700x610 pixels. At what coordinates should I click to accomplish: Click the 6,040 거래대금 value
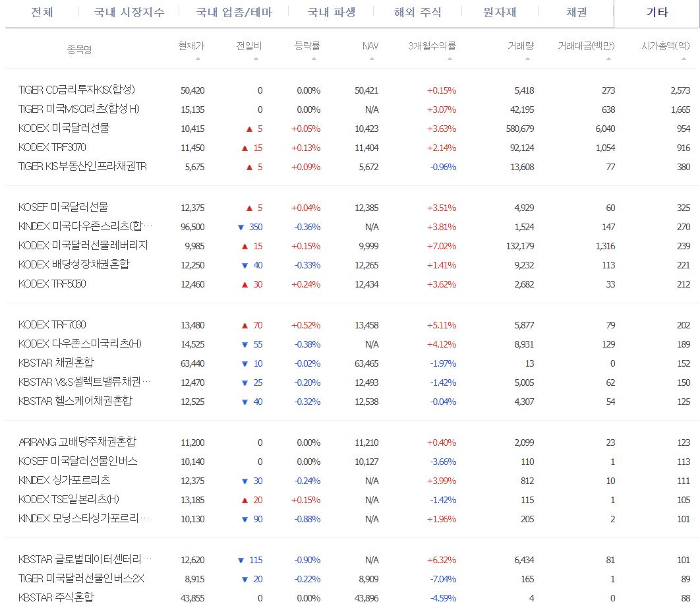(605, 129)
